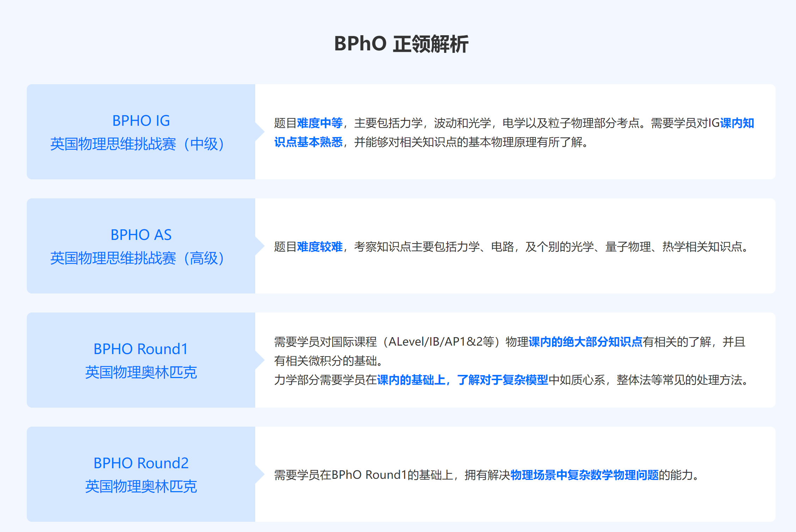Click the highlighted '难度较难' text
Image resolution: width=796 pixels, height=532 pixels.
point(320,247)
